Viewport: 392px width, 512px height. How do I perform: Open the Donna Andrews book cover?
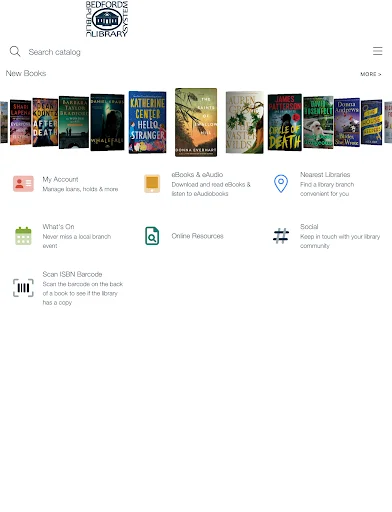click(x=347, y=122)
